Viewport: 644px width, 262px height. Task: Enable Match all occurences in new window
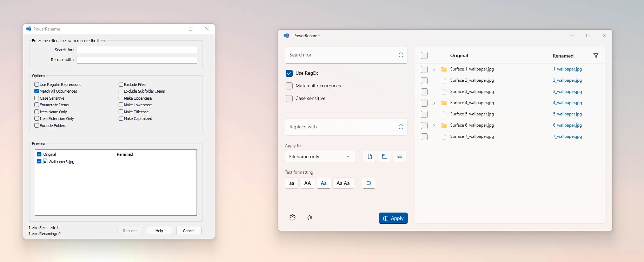pos(289,86)
